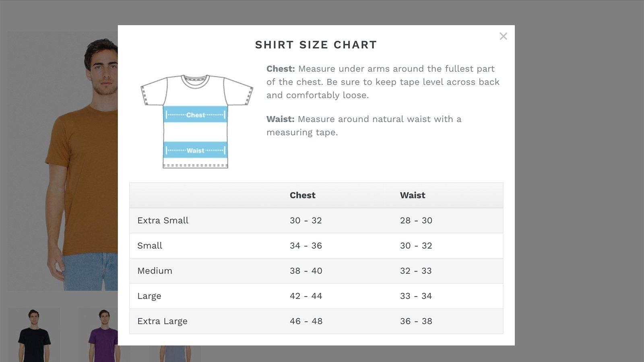Click the Small row label
This screenshot has height=362, width=644.
[x=150, y=246]
